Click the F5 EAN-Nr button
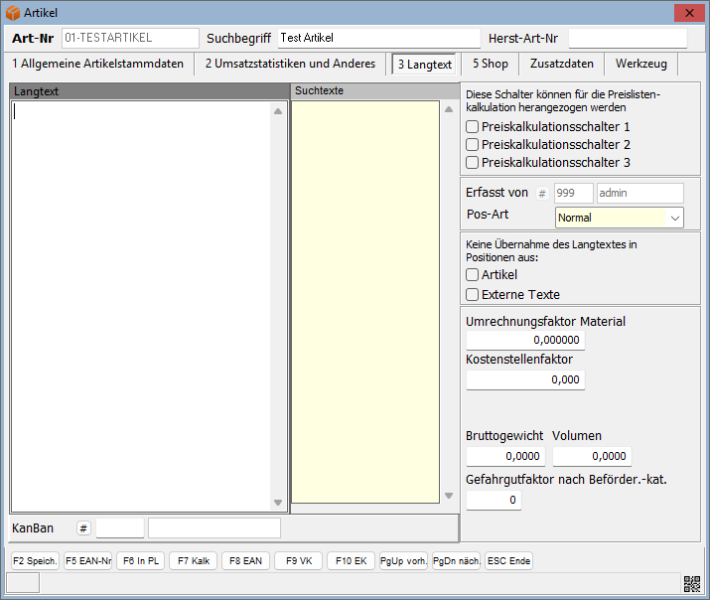This screenshot has width=710, height=600. click(x=88, y=561)
